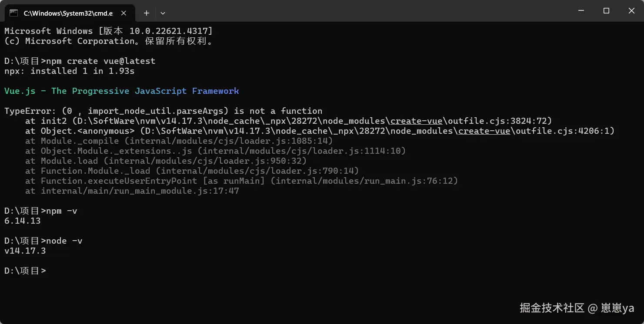Click the cmd icon in the tab
644x324 pixels.
(14, 13)
